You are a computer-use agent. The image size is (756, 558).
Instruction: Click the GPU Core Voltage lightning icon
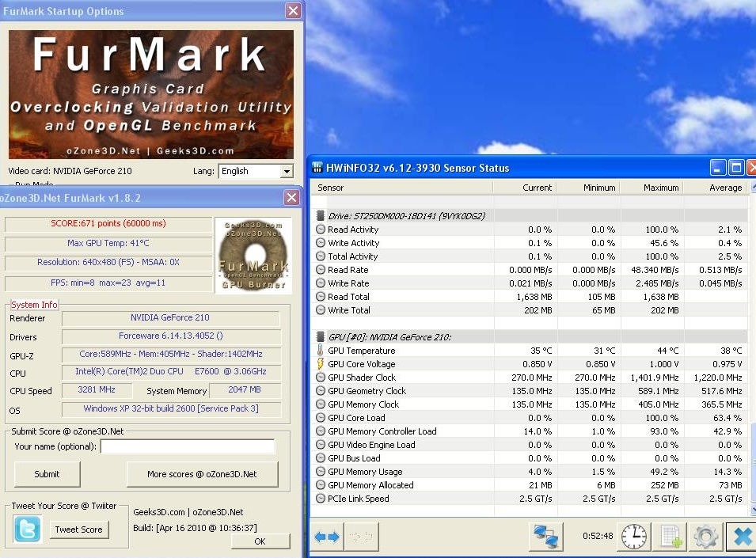click(320, 364)
